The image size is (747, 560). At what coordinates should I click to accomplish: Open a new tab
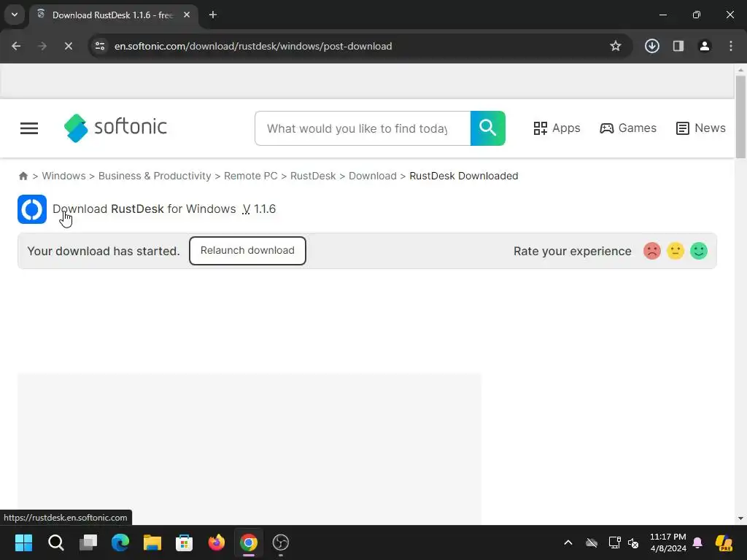[x=213, y=15]
